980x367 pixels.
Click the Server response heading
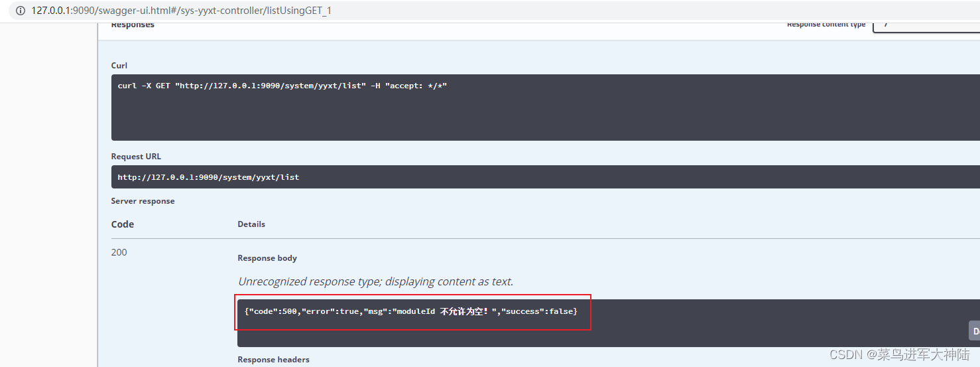[143, 201]
